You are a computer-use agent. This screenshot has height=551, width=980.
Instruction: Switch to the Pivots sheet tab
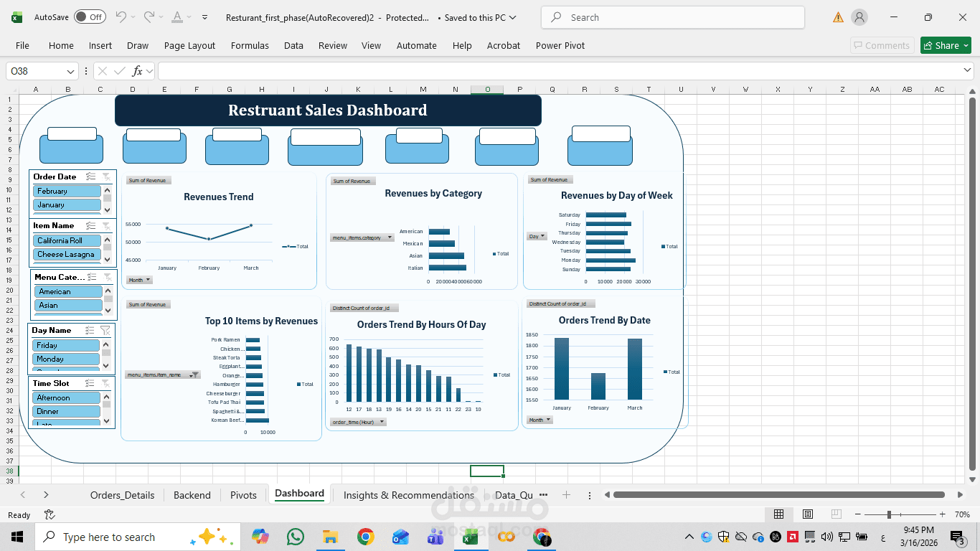tap(243, 495)
